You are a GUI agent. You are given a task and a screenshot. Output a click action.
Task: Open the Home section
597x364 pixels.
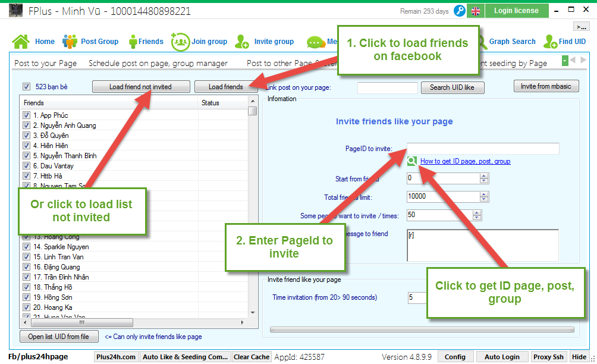click(x=33, y=42)
